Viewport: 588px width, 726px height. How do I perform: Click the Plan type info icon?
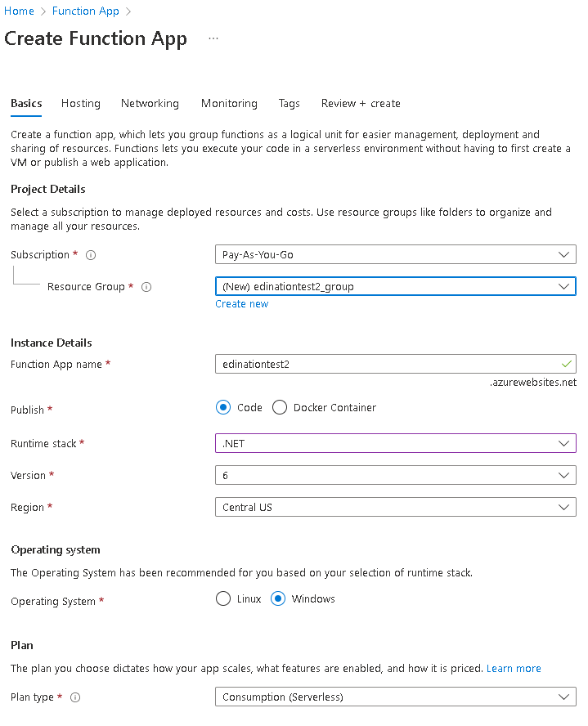click(74, 697)
